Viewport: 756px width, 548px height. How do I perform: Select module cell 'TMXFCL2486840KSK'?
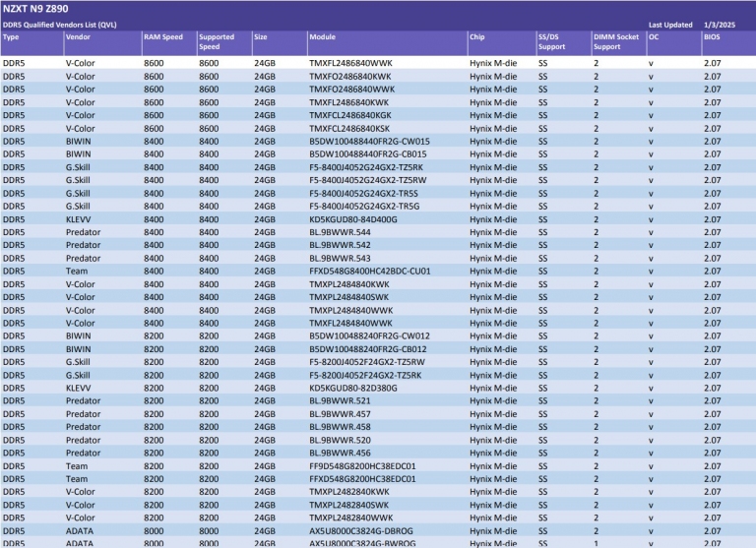point(349,128)
